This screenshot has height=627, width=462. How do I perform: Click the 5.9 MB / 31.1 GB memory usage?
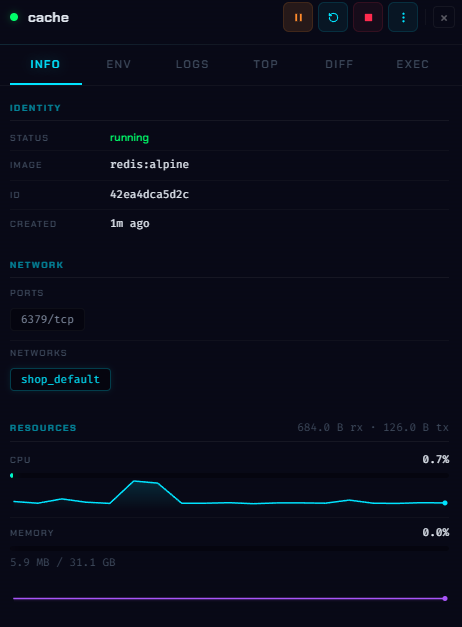coord(62,562)
